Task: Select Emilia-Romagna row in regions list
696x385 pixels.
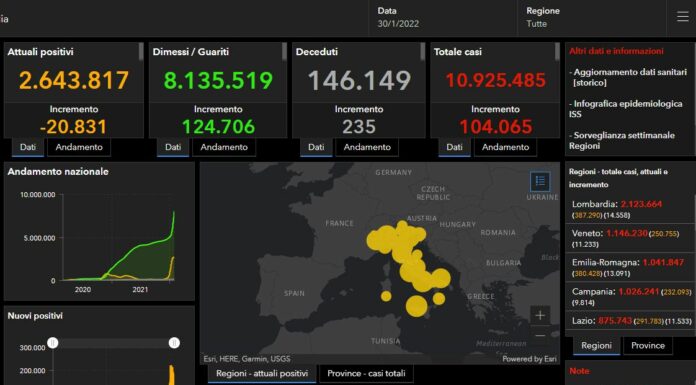Action: pos(630,268)
